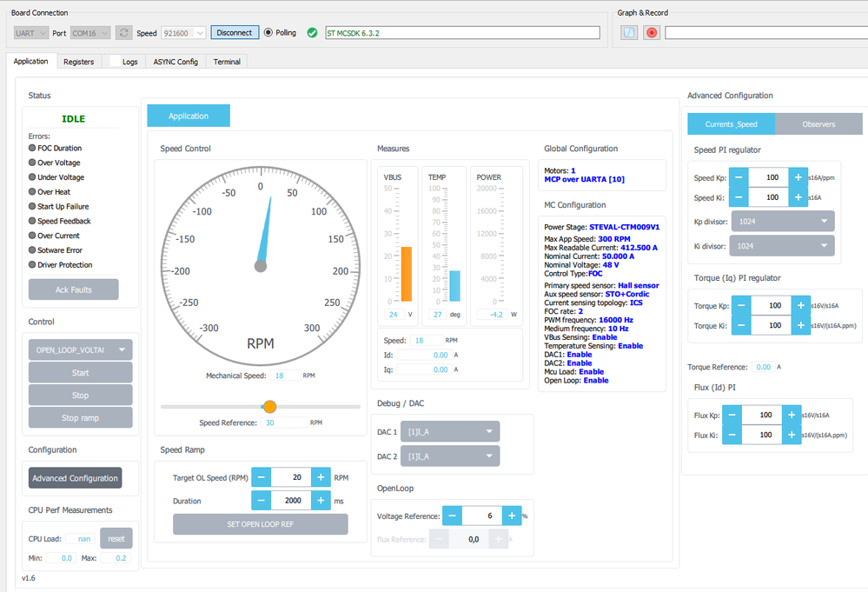Decrease Speed Kp with the minus button
This screenshot has height=592, width=868.
click(739, 177)
